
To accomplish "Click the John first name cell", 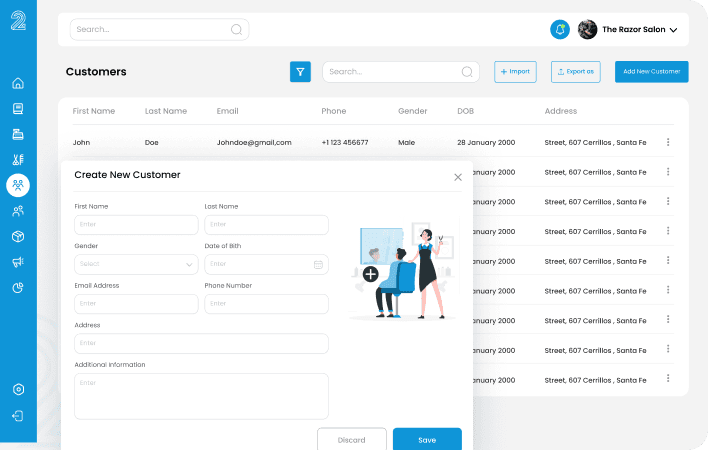I will (x=81, y=143).
